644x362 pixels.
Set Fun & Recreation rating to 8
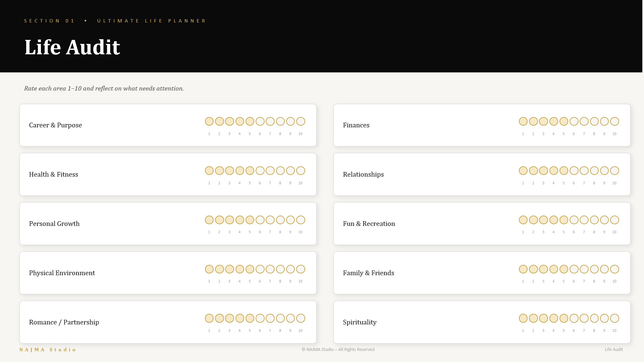pos(594,220)
